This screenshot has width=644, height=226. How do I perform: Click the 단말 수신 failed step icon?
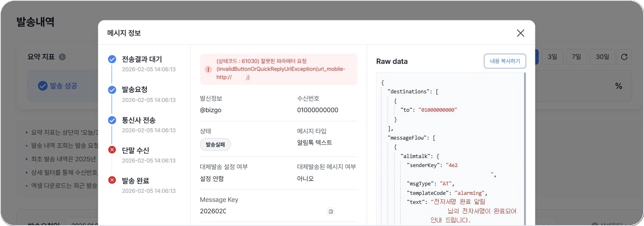[112, 150]
